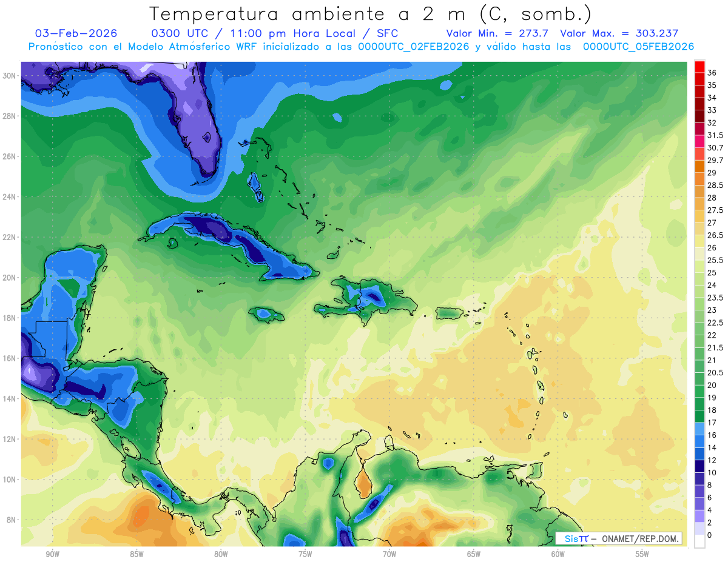Click the '70W' longitude axis label
This screenshot has height=562, width=728.
(x=389, y=554)
